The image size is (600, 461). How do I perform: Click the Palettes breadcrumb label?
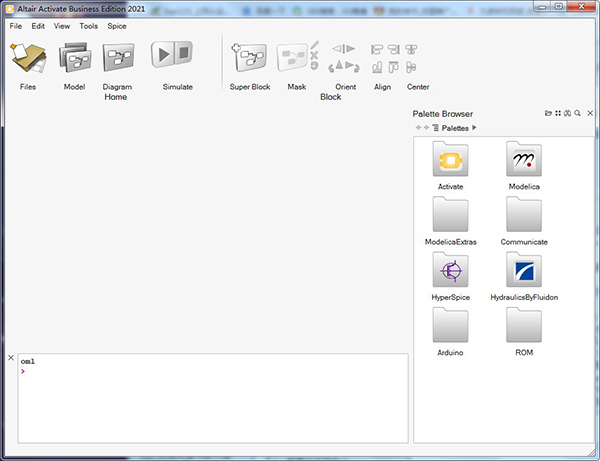point(455,128)
